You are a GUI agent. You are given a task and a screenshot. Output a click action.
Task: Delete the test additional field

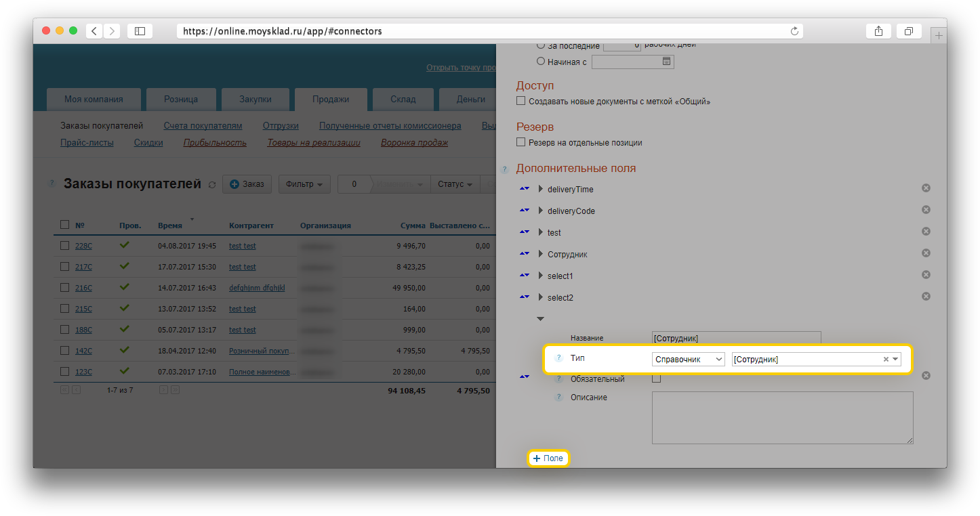(x=926, y=232)
